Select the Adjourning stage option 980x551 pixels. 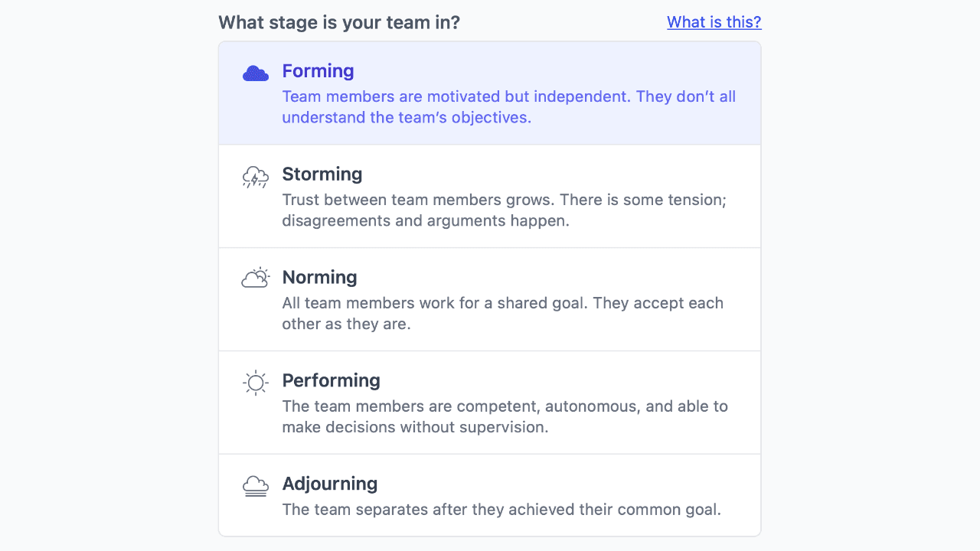pos(489,494)
